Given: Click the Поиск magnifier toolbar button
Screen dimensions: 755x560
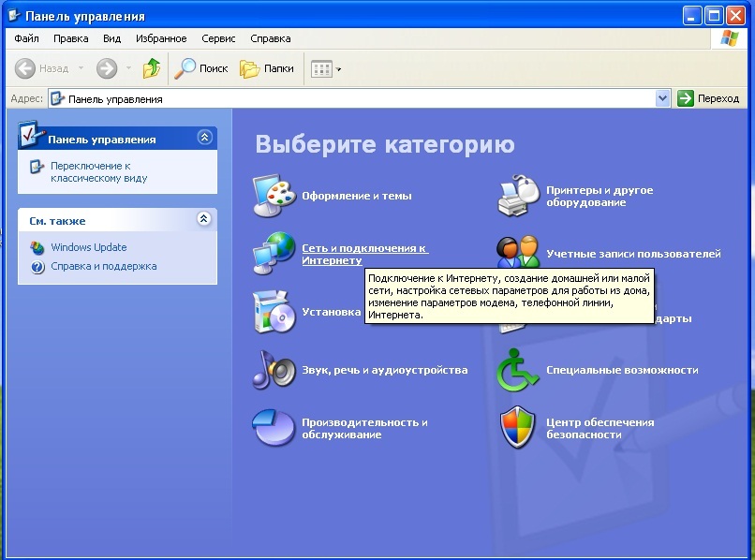Looking at the screenshot, I should tap(200, 68).
